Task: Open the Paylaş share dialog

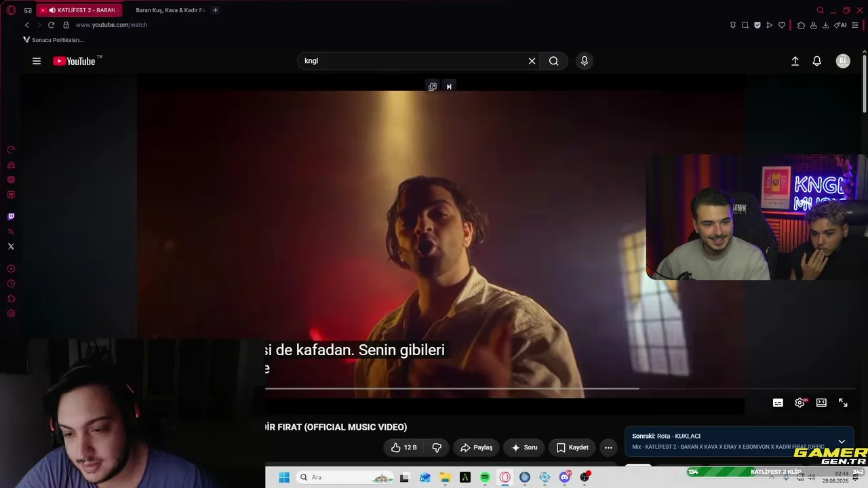Action: pos(476,447)
